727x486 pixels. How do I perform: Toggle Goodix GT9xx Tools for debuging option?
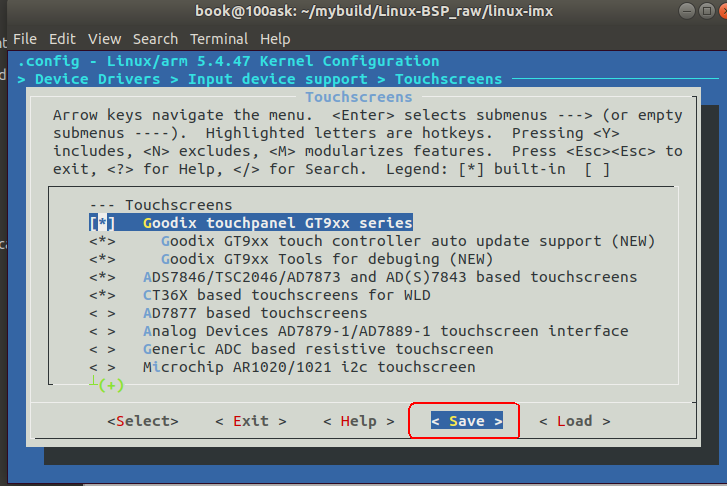pos(102,259)
